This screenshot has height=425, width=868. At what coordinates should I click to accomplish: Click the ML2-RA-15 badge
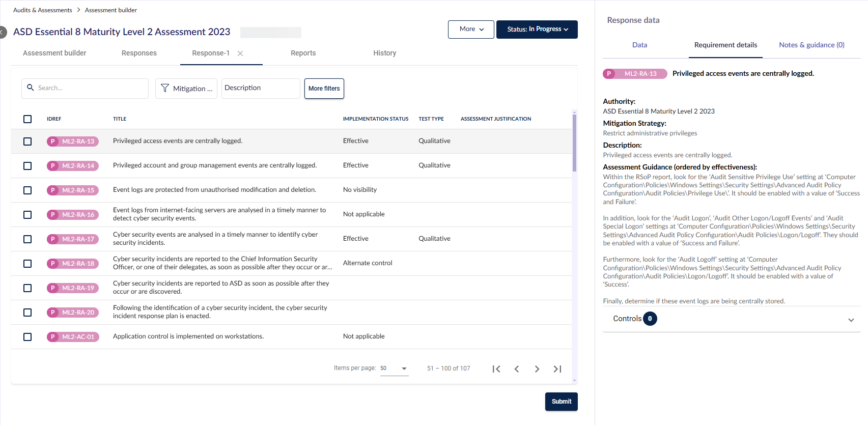click(x=73, y=190)
